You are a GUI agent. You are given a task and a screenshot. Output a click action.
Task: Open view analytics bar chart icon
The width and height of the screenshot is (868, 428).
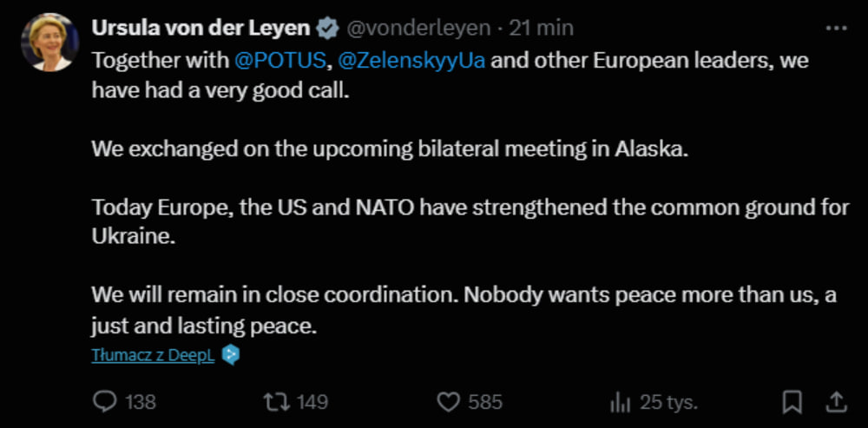point(620,402)
